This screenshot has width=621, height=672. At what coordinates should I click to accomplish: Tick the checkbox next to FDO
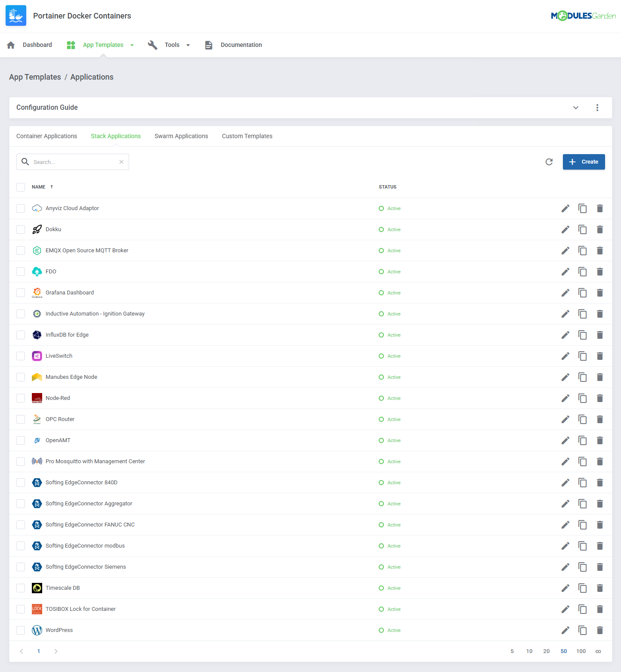click(21, 272)
